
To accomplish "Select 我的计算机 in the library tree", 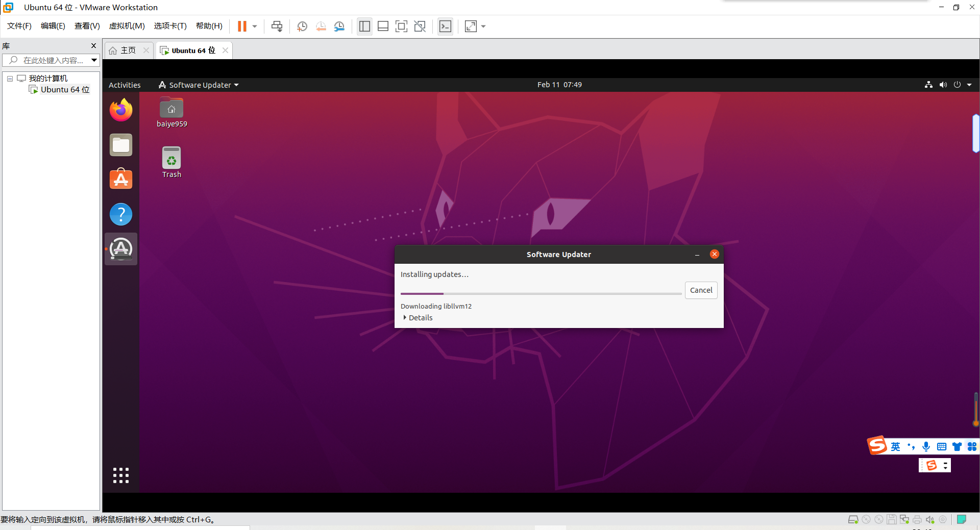I will (48, 79).
